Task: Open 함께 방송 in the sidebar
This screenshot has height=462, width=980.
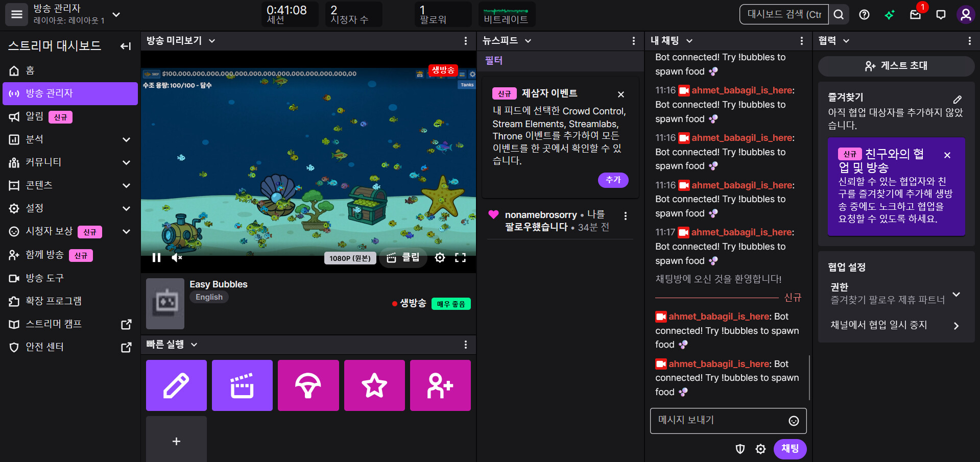Action: 70,255
